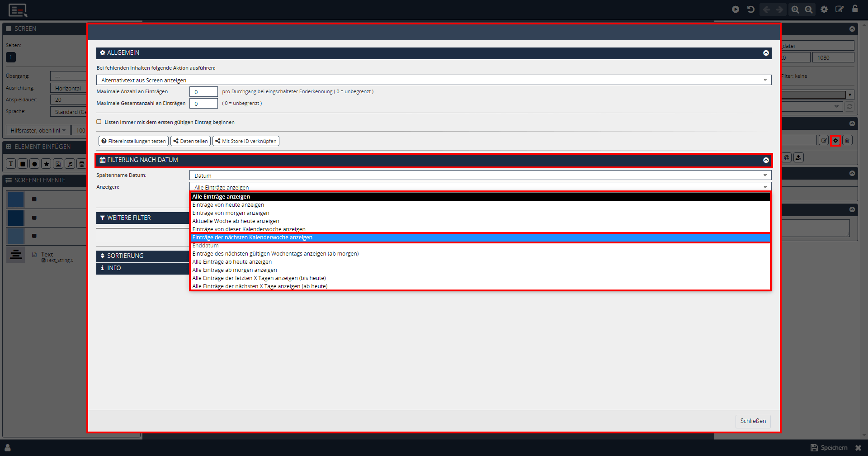Insert a star element
Screen dimensions: 868x456
(46, 164)
